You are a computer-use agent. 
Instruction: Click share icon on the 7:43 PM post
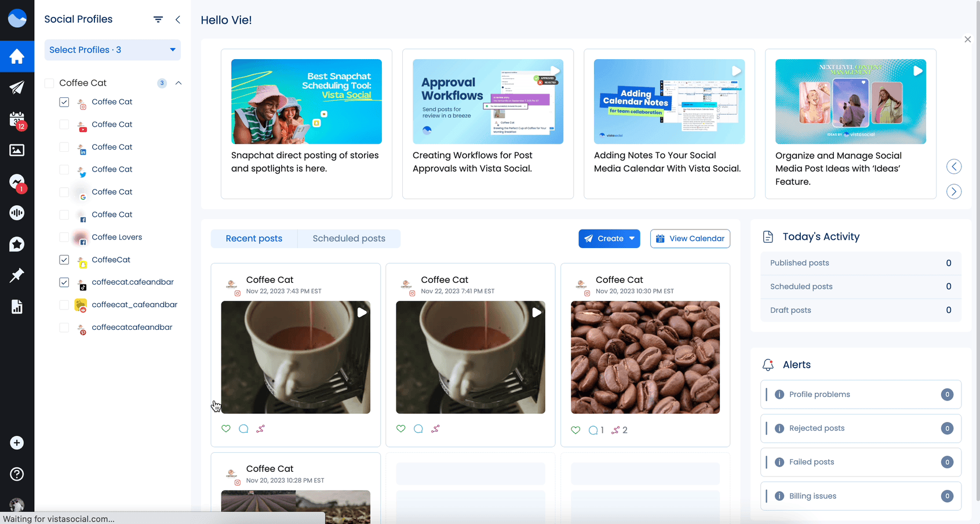[x=261, y=429]
